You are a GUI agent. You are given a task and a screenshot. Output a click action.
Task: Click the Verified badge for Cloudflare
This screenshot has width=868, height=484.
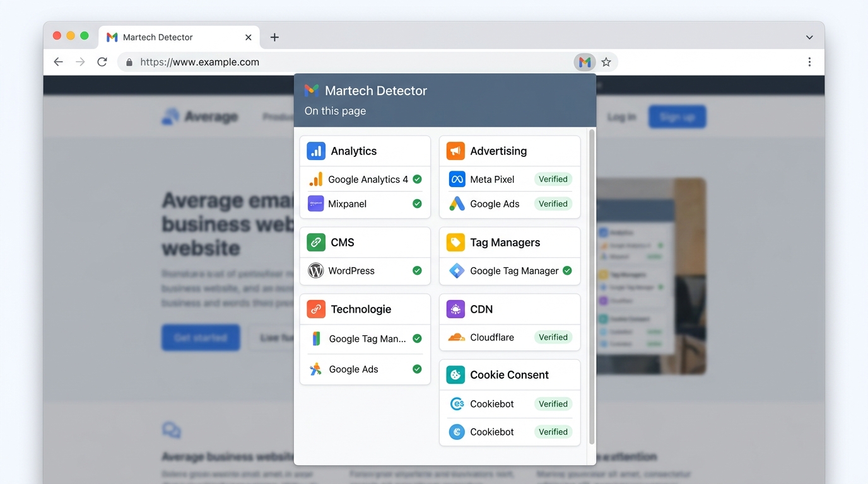tap(553, 337)
